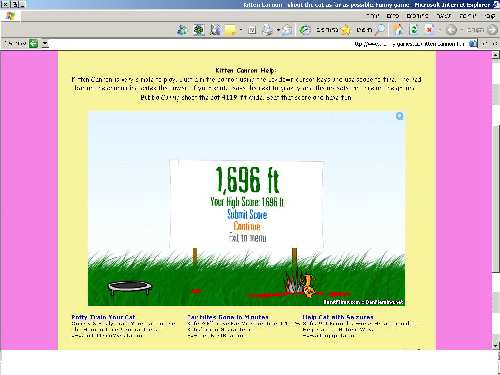
Task: Click the yellow sticky note toolbar icon
Action: tap(231, 30)
